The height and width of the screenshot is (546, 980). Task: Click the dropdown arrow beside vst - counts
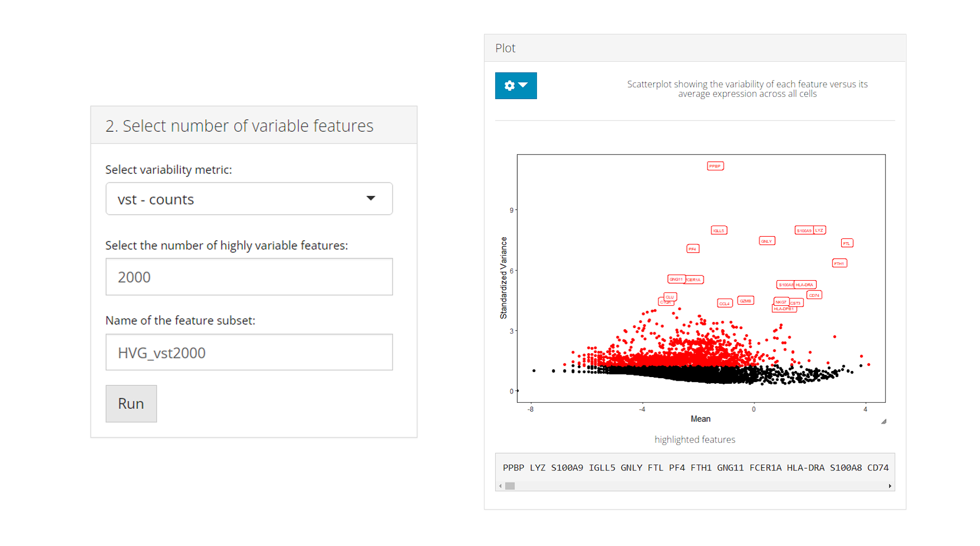pyautogui.click(x=371, y=198)
